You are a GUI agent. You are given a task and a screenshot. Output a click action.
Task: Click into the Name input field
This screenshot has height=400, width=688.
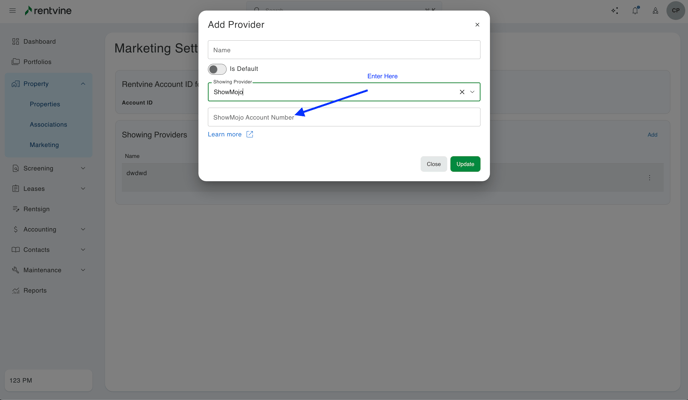(x=344, y=50)
